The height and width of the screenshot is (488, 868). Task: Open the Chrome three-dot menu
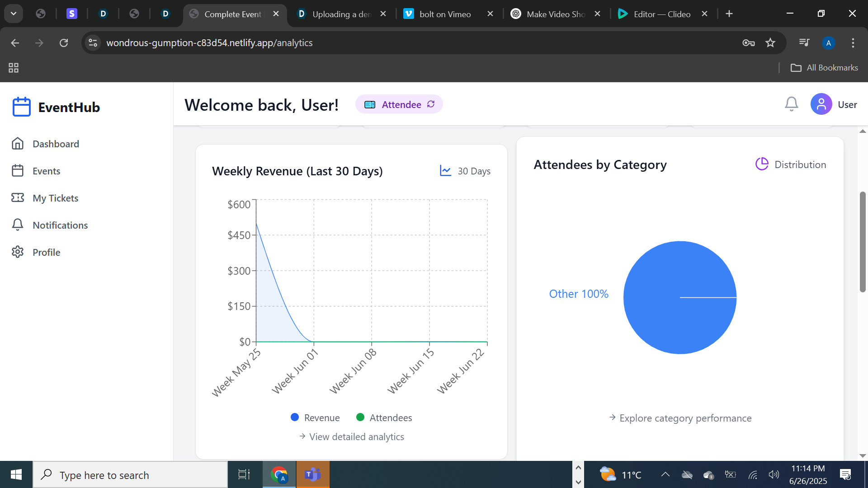[853, 43]
